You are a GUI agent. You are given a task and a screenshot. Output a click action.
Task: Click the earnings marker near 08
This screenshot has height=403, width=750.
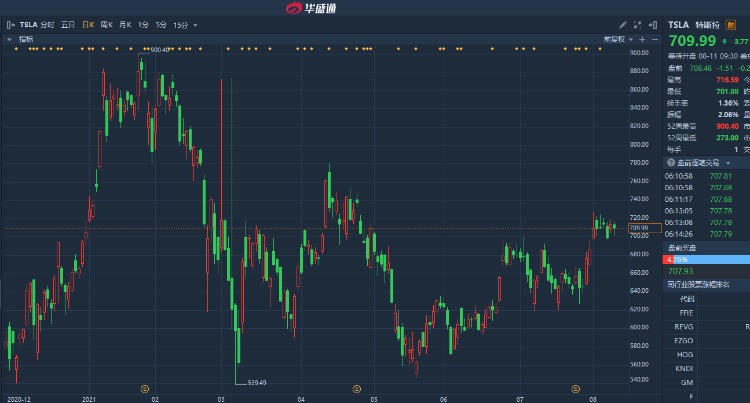coord(575,389)
